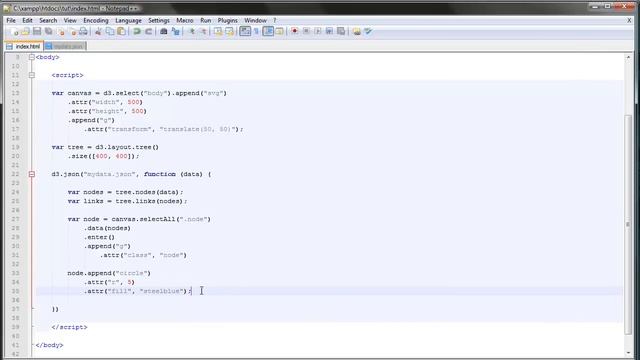The width and height of the screenshot is (640, 360).
Task: Collapse the d3.json function fold marker
Action: [x=32, y=174]
